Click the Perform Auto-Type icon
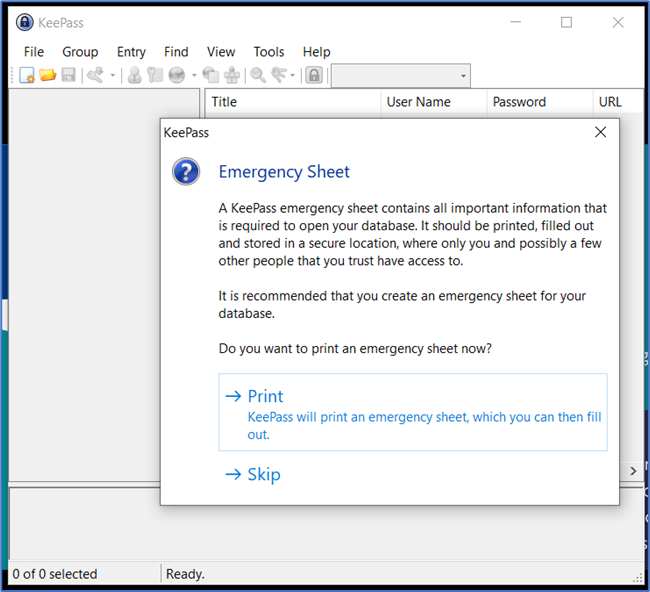 click(232, 75)
